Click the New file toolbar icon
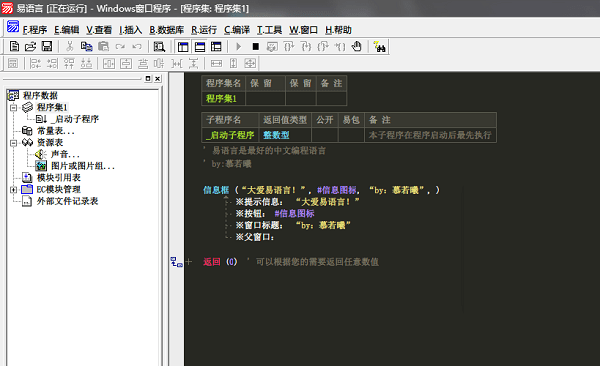Viewport: 600px width, 366px height. [x=14, y=47]
